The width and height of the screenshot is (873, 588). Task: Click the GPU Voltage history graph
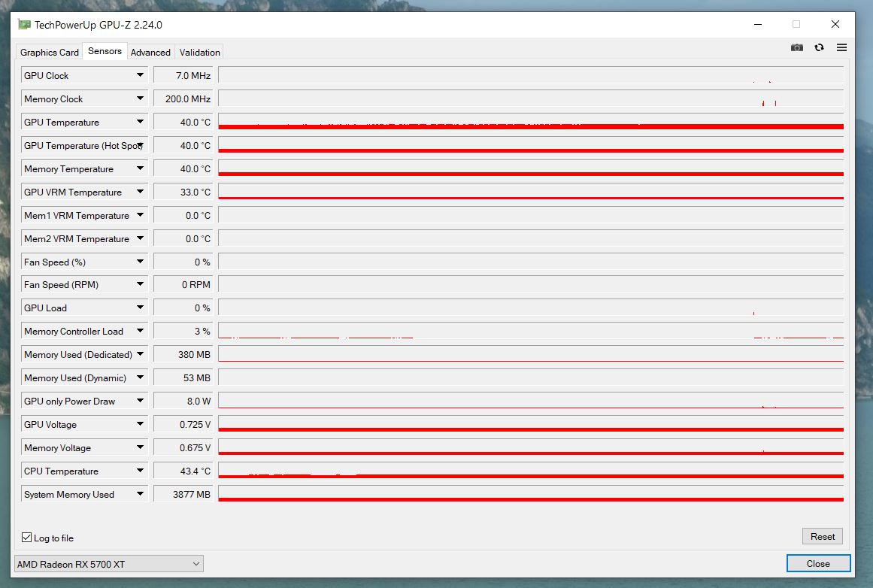[x=531, y=425]
